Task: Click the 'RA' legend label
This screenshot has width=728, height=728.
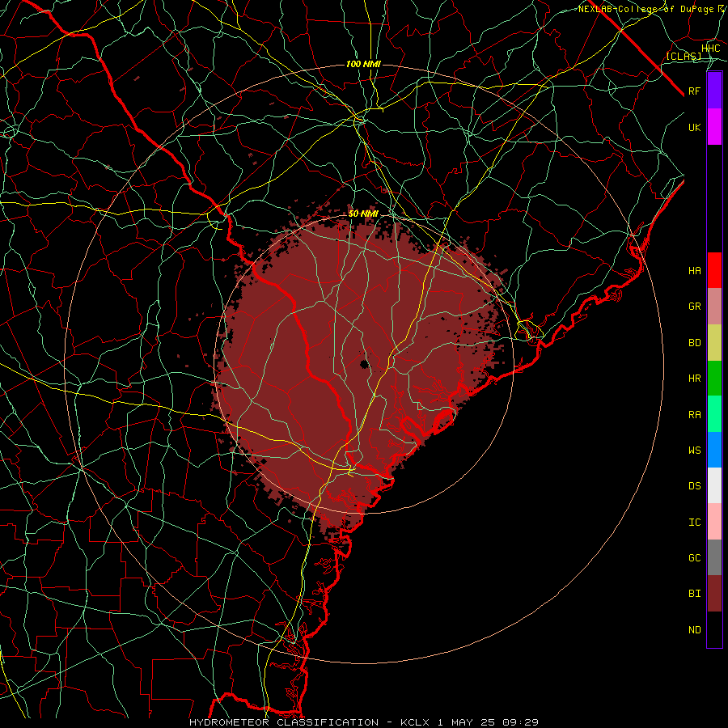Action: pyautogui.click(x=695, y=415)
